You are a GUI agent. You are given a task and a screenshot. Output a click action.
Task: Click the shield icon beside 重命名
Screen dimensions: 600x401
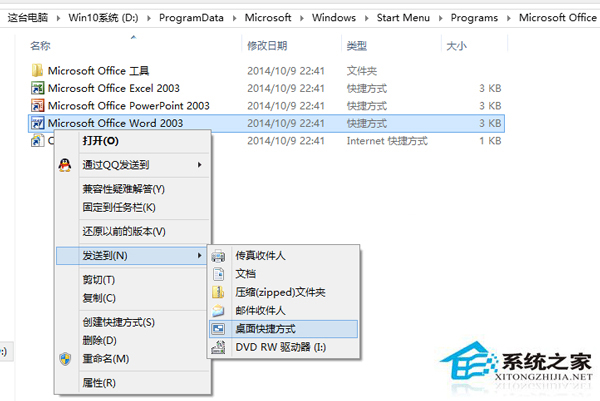pos(65,358)
